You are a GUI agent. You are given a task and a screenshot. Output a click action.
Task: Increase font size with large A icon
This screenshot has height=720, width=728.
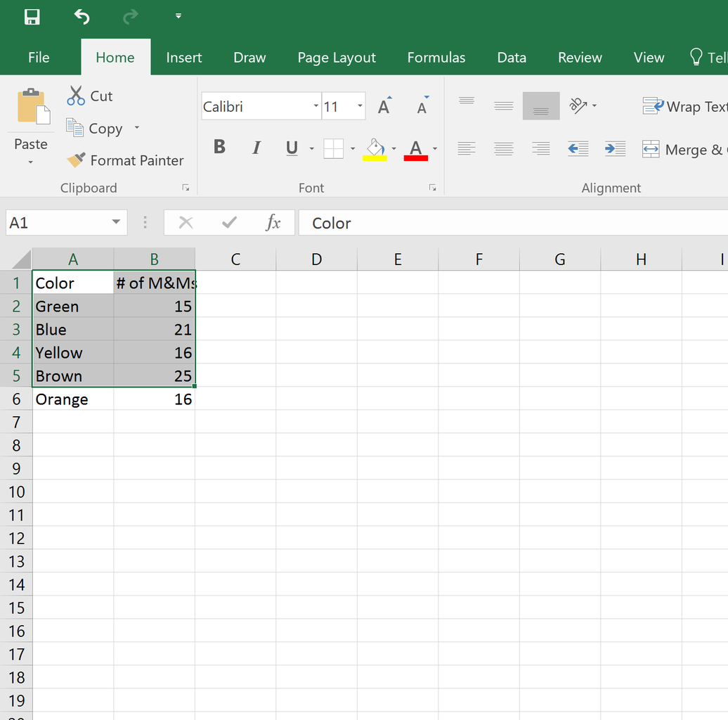(384, 106)
